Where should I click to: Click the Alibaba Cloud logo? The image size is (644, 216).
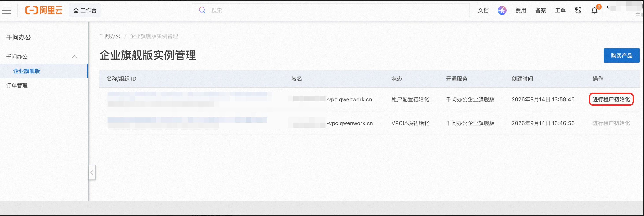click(44, 10)
